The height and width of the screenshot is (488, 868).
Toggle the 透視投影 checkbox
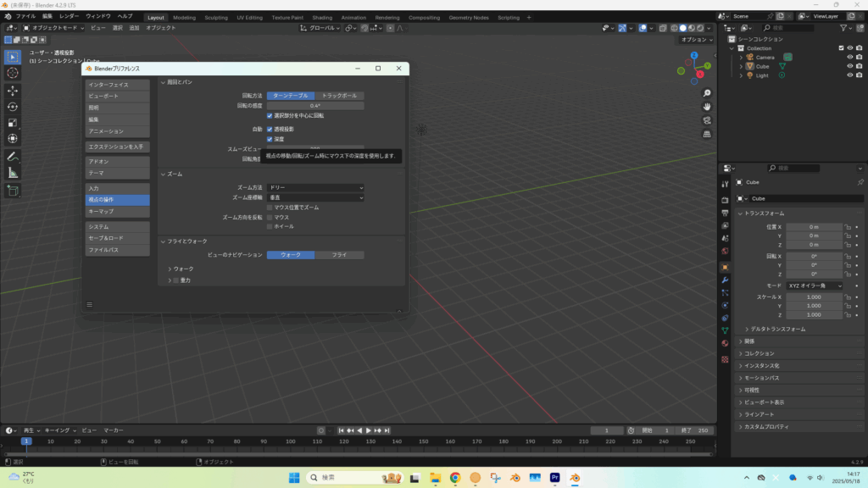point(270,129)
